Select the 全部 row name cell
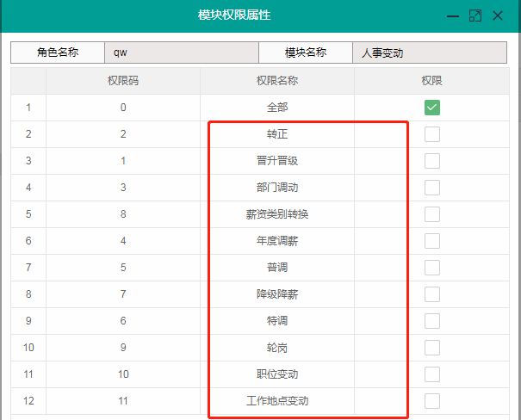521x420 pixels. 277,108
